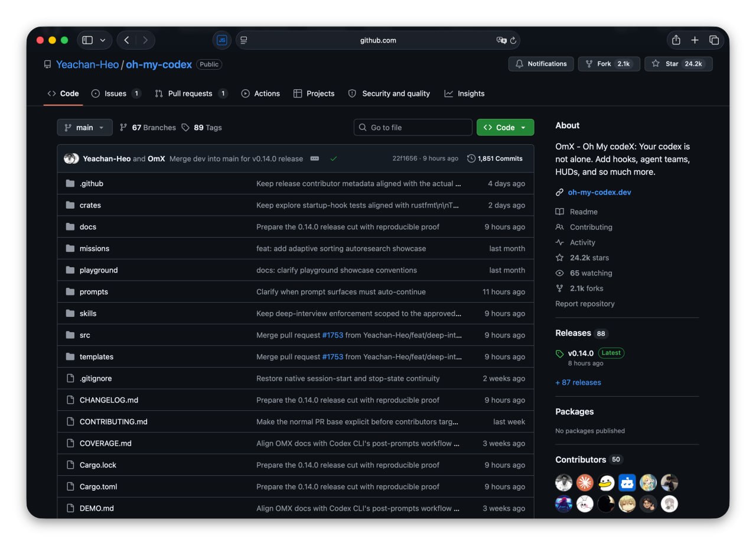The width and height of the screenshot is (756, 545).
Task: Click the translate icon in address bar
Action: (x=501, y=40)
